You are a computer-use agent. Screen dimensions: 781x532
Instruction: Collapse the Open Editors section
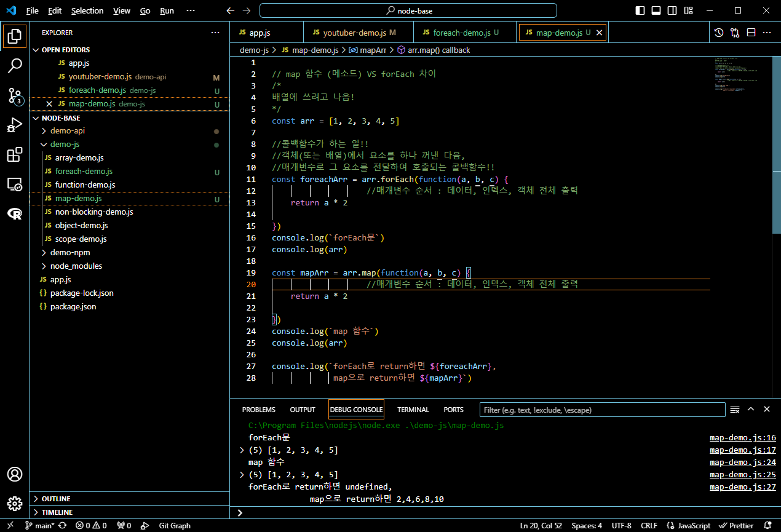tap(130, 50)
